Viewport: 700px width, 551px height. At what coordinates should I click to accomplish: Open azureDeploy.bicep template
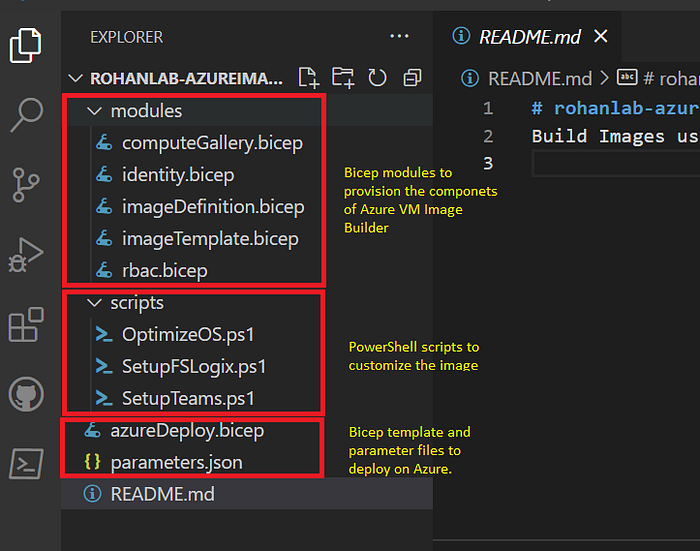pyautogui.click(x=187, y=430)
